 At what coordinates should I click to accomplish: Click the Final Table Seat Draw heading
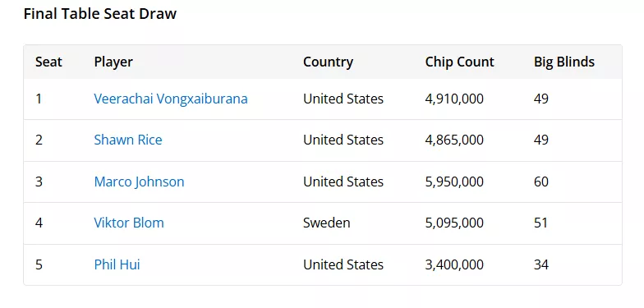tap(100, 13)
